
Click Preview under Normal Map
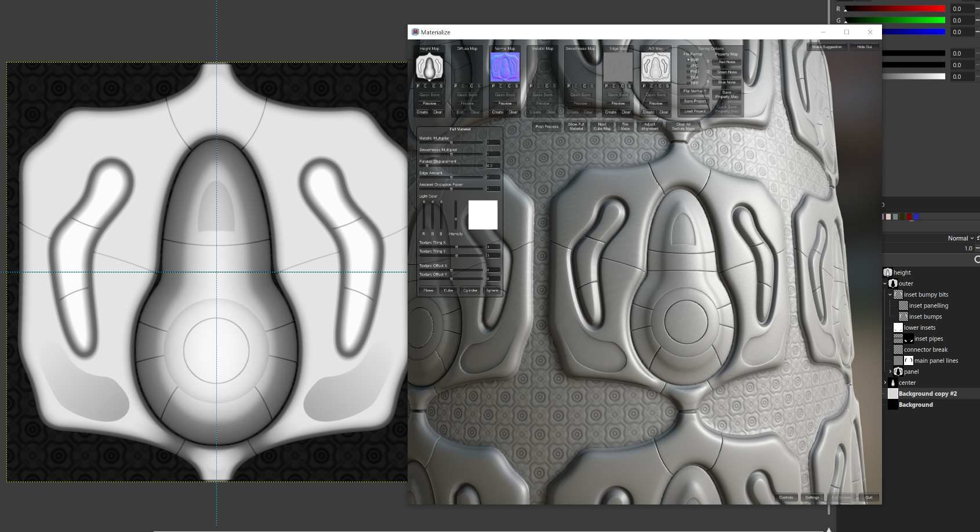[x=505, y=104]
